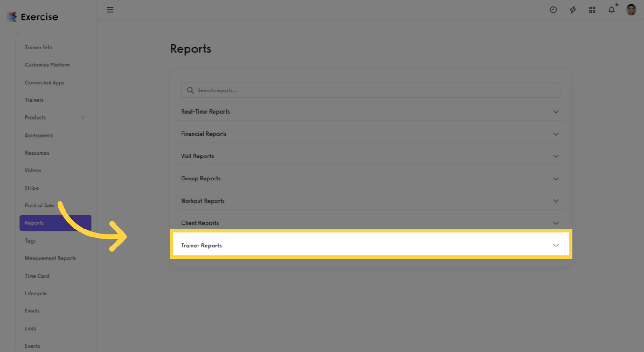Click the hamburger menu icon
Screen dimensions: 644x352
coord(110,9)
